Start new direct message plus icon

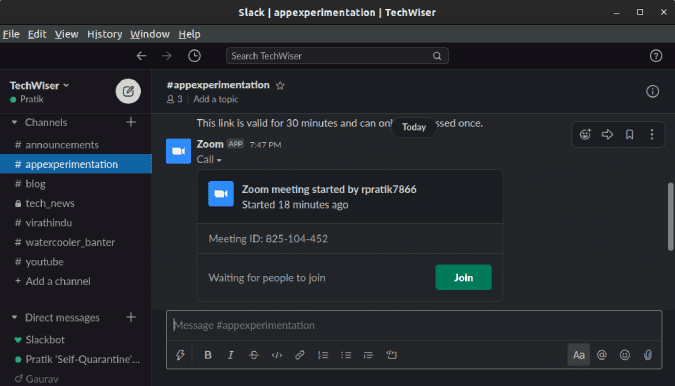[131, 318]
